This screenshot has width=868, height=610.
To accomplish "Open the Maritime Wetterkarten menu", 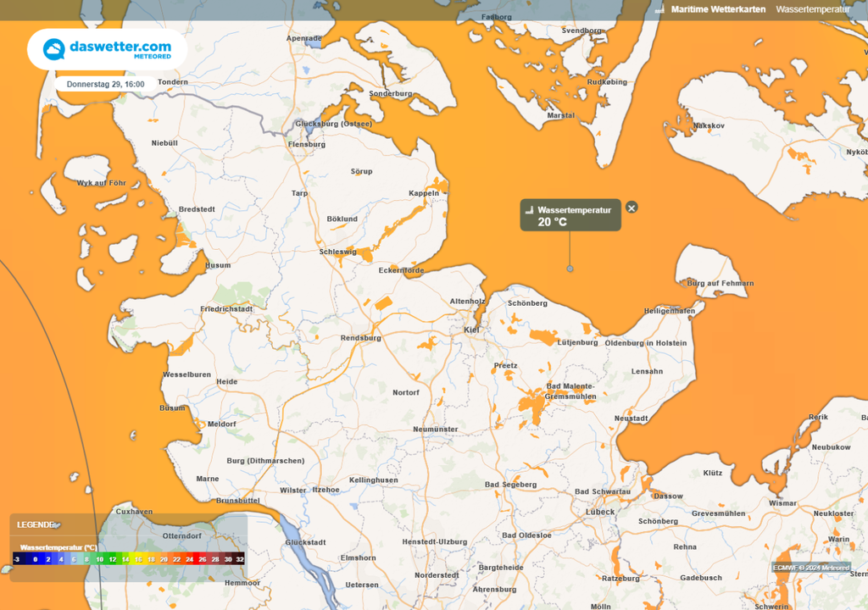I will [x=718, y=9].
